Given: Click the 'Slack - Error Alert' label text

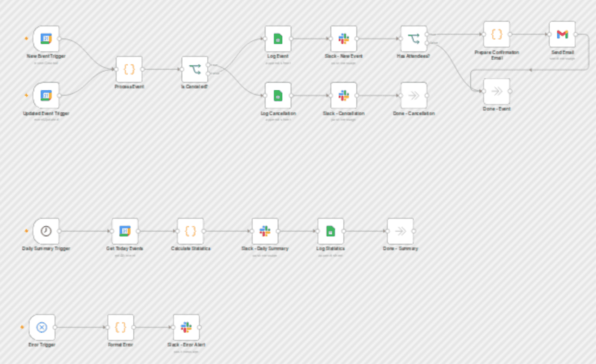Looking at the screenshot, I should [186, 345].
